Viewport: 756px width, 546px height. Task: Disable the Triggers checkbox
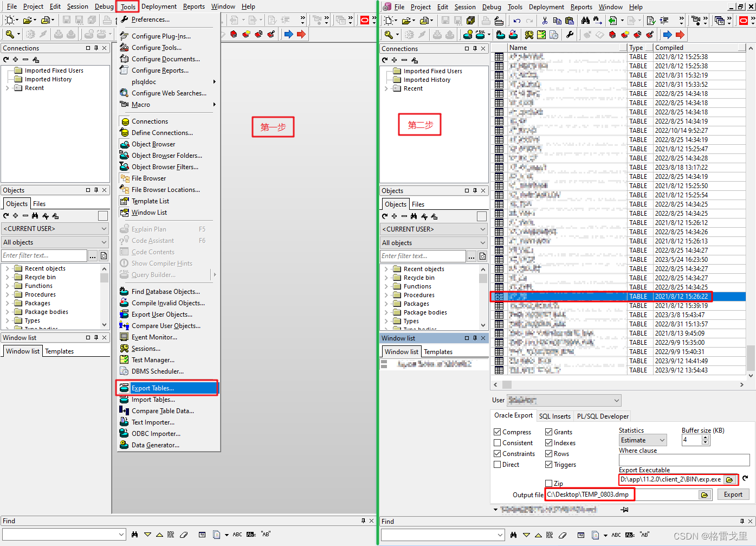[549, 464]
